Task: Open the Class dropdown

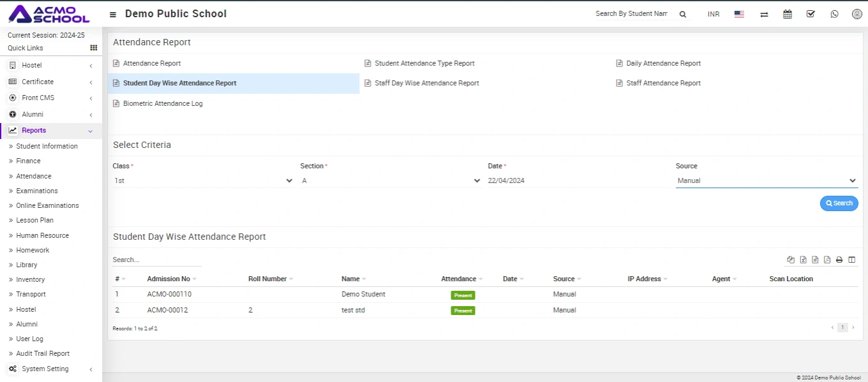Action: tap(203, 181)
